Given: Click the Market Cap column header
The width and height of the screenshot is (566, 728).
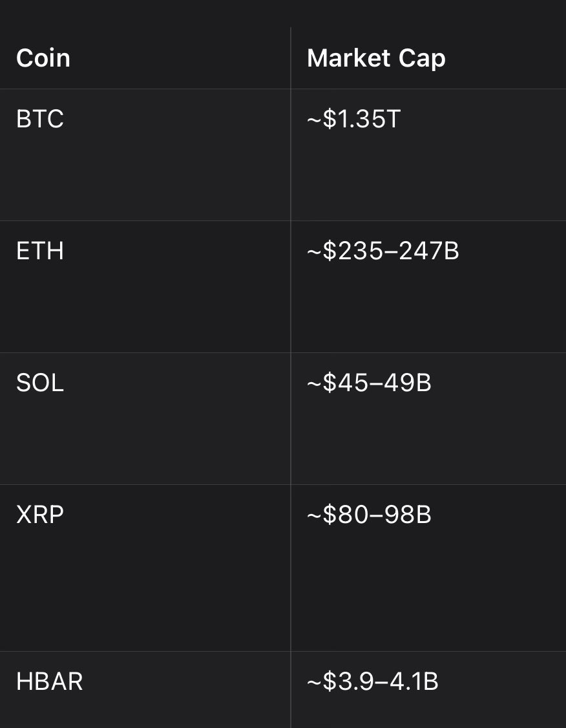Looking at the screenshot, I should click(376, 58).
